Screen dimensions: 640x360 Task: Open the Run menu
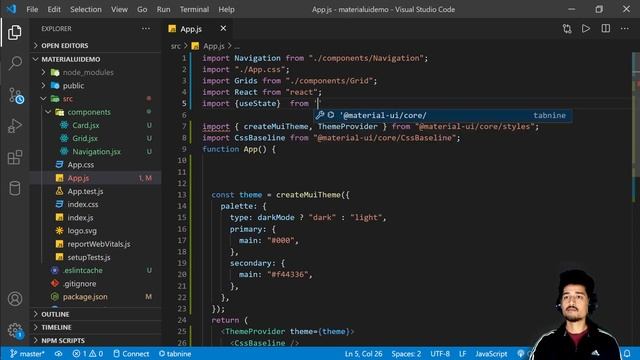coord(163,9)
